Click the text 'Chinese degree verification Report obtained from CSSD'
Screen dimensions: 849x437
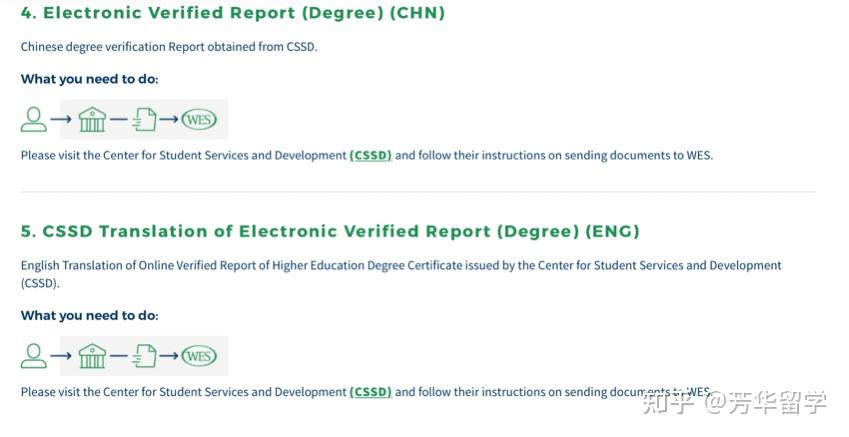(168, 47)
